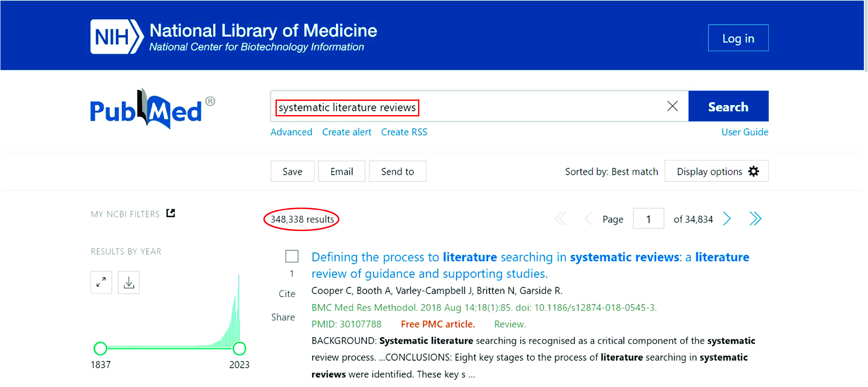Click 'Sorted by: Best match' text
The width and height of the screenshot is (868, 387).
[611, 172]
